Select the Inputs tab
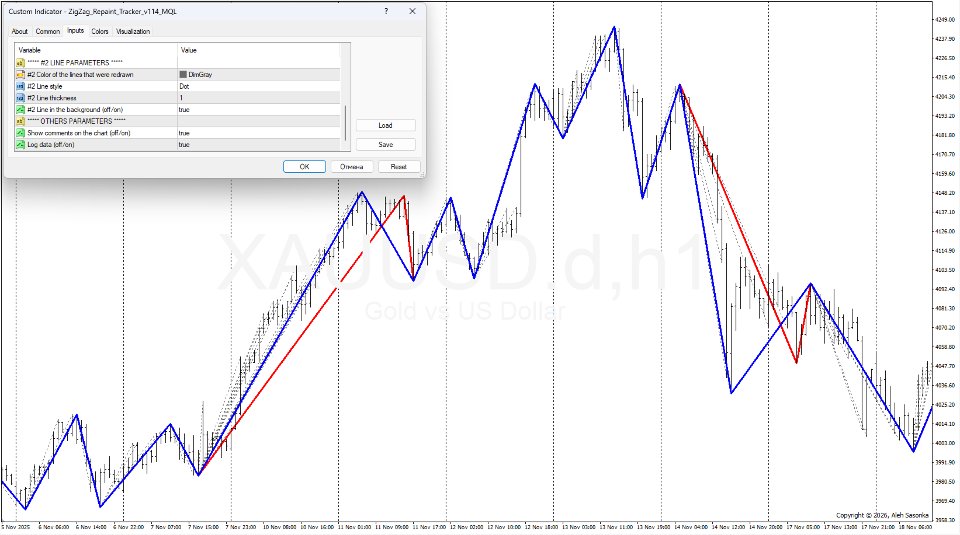The height and width of the screenshot is (535, 960). 75,31
